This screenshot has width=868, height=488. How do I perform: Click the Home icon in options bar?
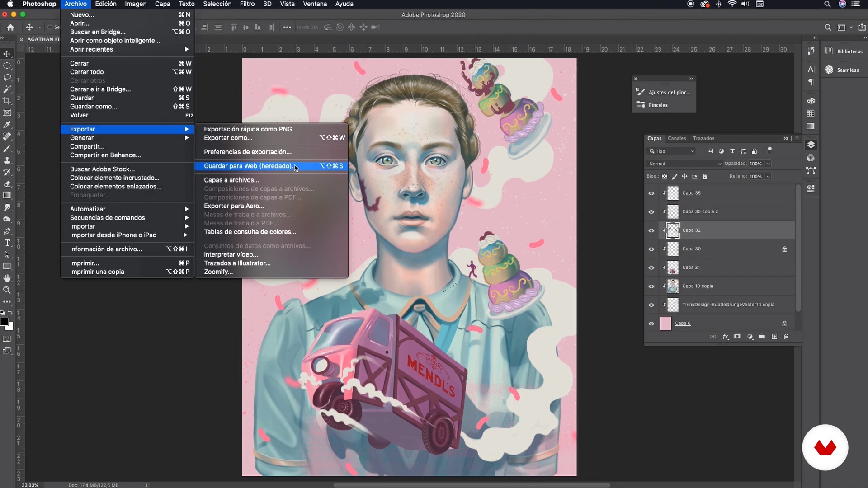pyautogui.click(x=10, y=27)
